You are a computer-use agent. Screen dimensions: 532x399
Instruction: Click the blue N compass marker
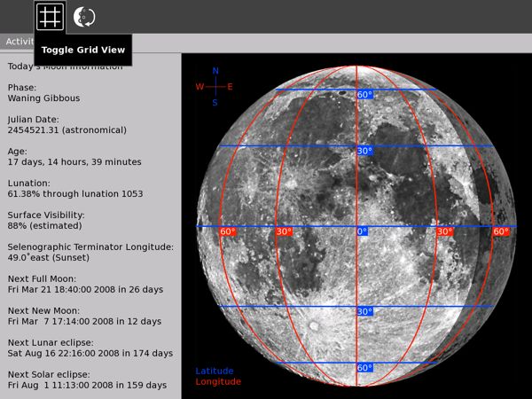pos(215,71)
